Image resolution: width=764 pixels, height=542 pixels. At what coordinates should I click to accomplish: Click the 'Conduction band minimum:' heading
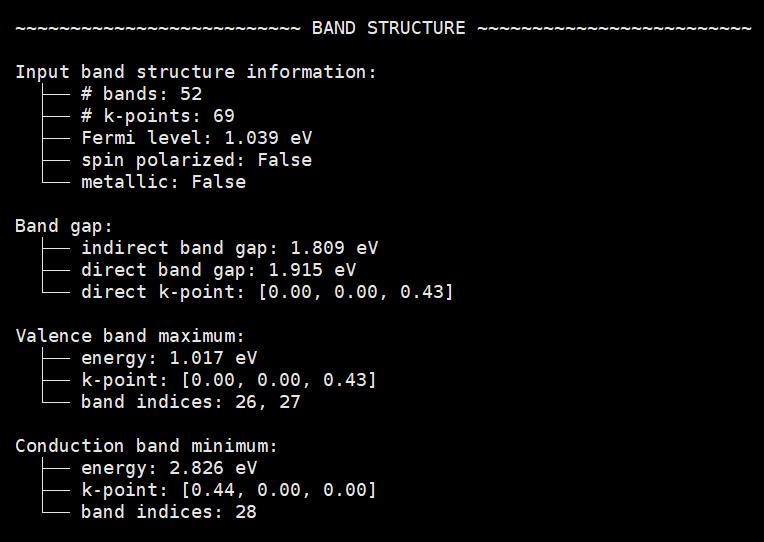pyautogui.click(x=146, y=446)
